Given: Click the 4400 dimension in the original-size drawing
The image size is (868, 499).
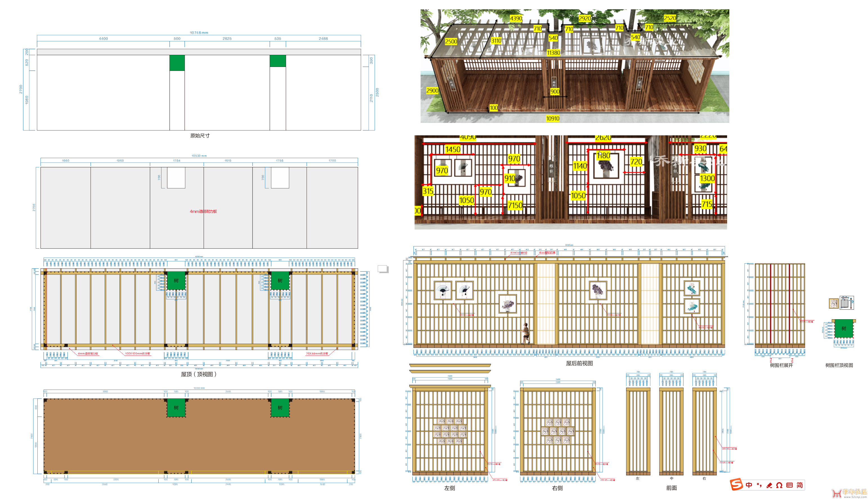Looking at the screenshot, I should [103, 39].
